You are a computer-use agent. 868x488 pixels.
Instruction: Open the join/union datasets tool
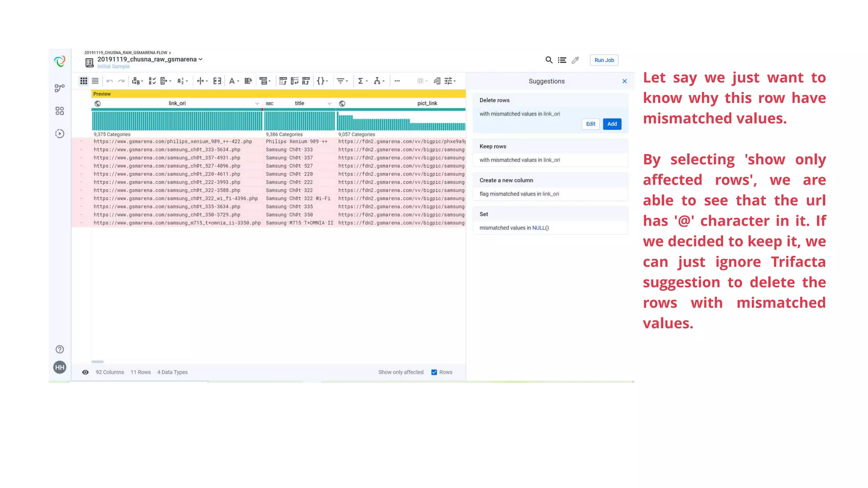(x=379, y=81)
